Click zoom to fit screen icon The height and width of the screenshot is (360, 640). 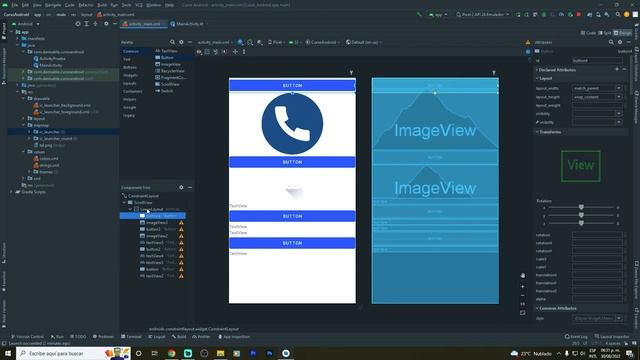pos(523,313)
